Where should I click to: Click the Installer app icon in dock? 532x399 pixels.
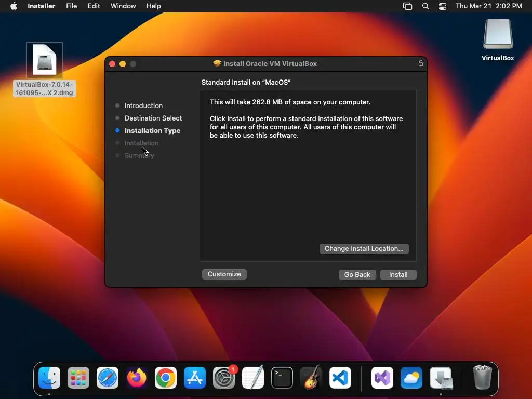pos(441,378)
